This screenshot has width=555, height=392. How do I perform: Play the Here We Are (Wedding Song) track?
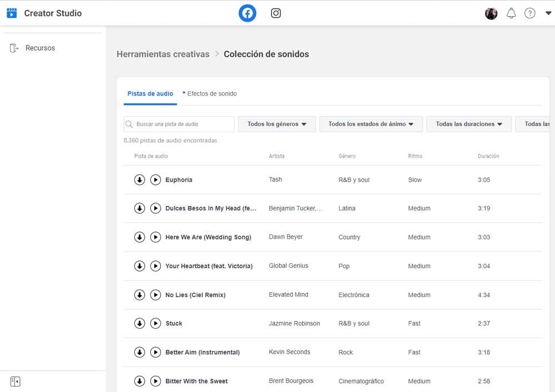click(156, 237)
